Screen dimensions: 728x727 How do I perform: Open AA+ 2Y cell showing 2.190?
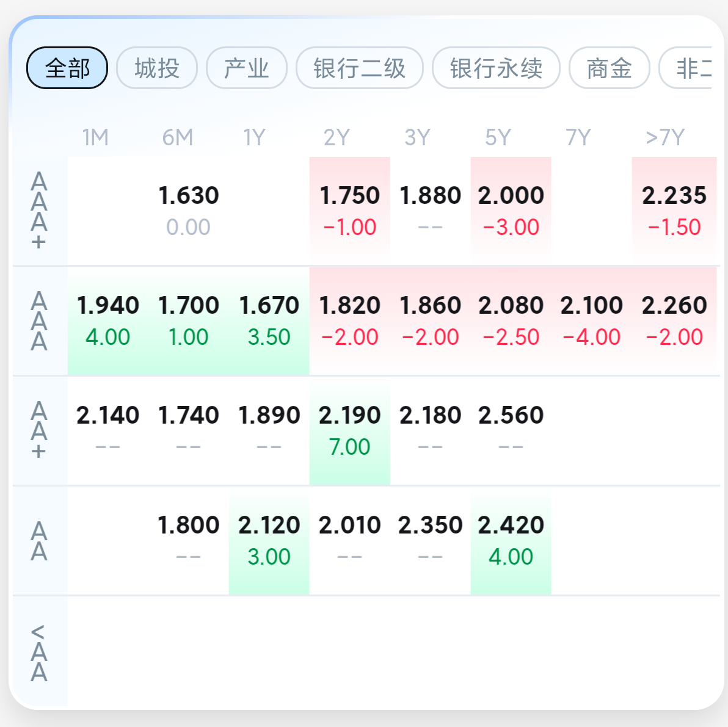[350, 430]
